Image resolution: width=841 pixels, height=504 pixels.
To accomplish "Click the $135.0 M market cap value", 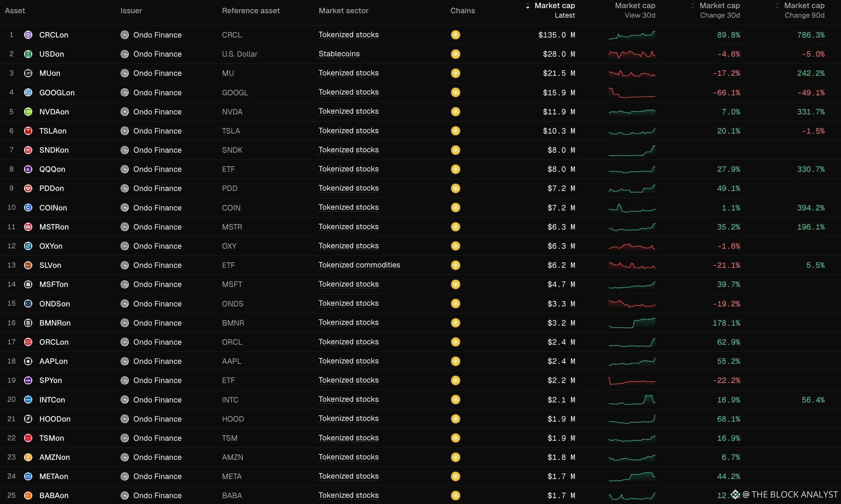I will click(x=557, y=35).
